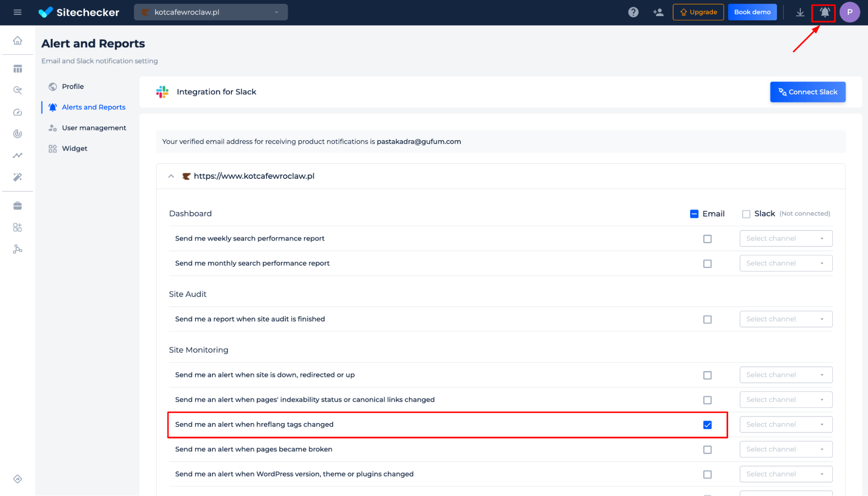Click the (Not connected) Slack status text
This screenshot has height=496, width=868.
click(x=805, y=214)
